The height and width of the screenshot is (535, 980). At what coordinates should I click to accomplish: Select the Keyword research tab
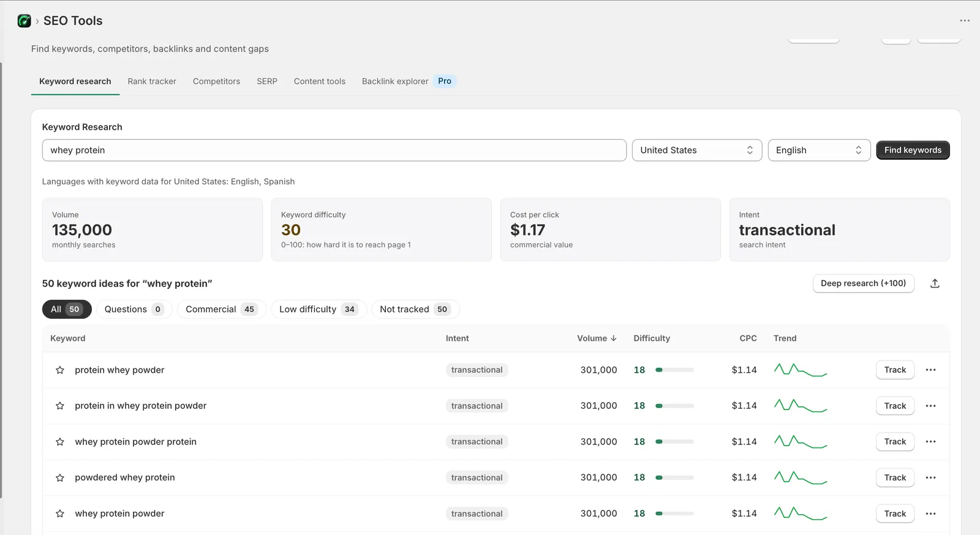[x=75, y=81]
